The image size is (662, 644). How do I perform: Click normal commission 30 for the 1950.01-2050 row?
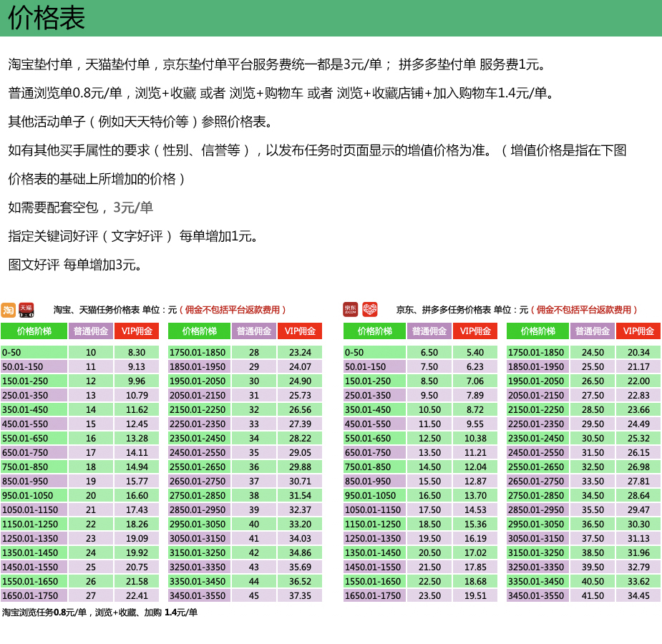click(x=254, y=381)
